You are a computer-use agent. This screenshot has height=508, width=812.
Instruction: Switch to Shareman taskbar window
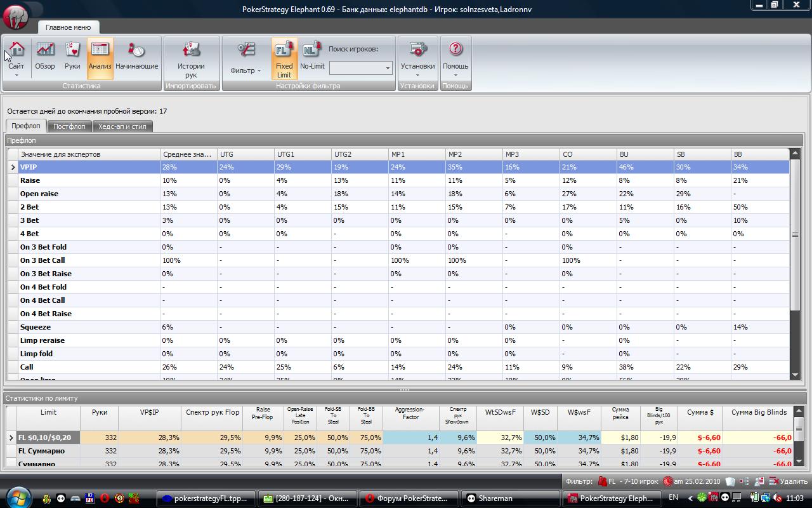(510, 498)
